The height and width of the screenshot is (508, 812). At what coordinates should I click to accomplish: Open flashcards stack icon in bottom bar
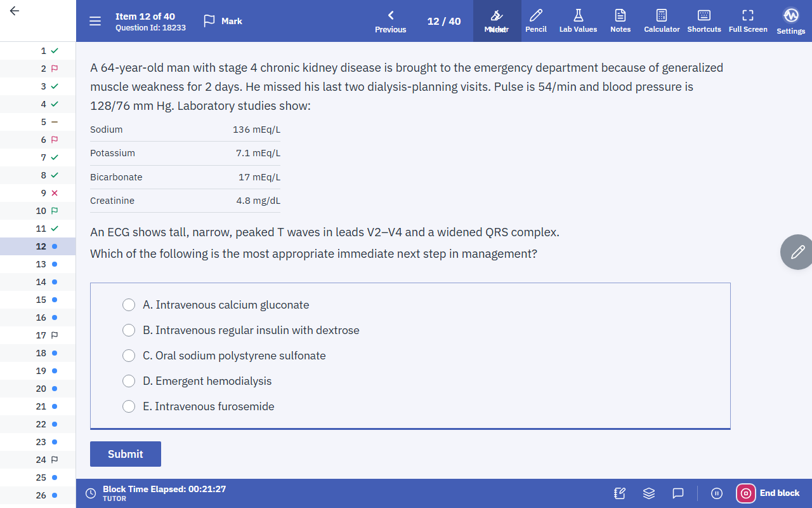(x=649, y=493)
